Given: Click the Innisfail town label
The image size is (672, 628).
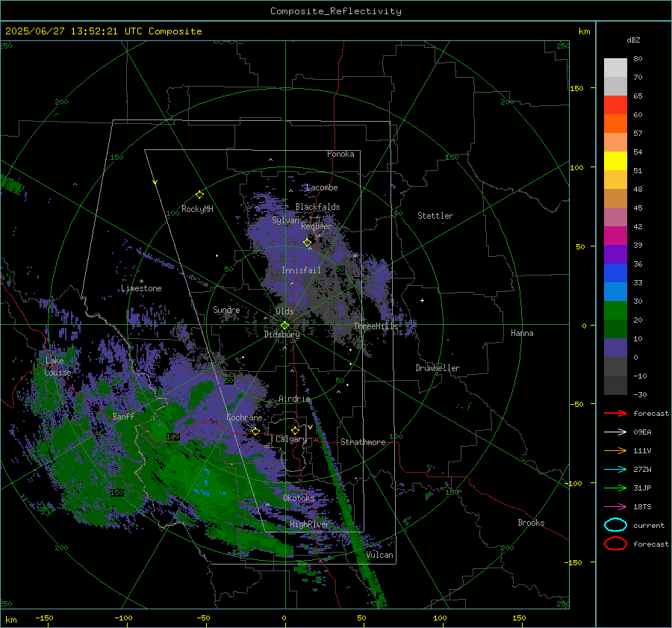Looking at the screenshot, I should point(301,270).
